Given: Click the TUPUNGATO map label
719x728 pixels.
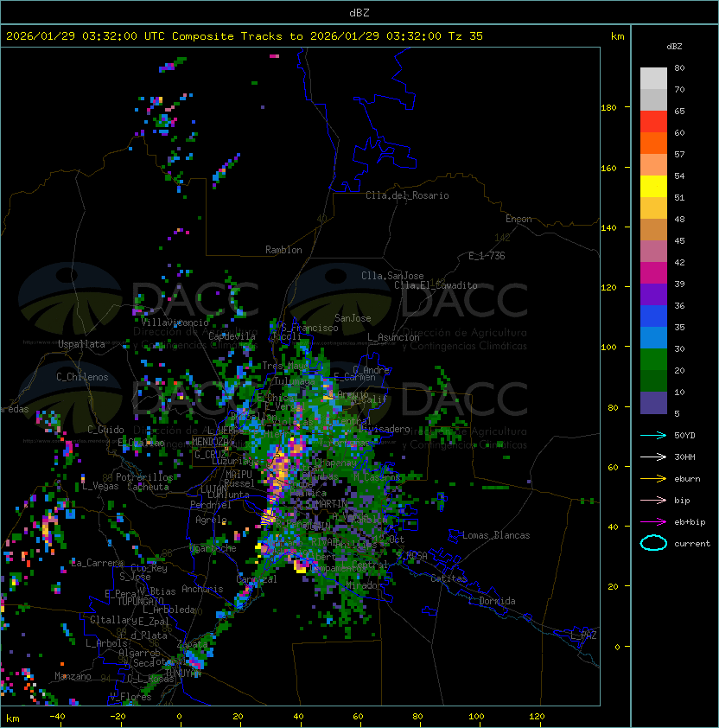Looking at the screenshot, I should (x=140, y=601).
